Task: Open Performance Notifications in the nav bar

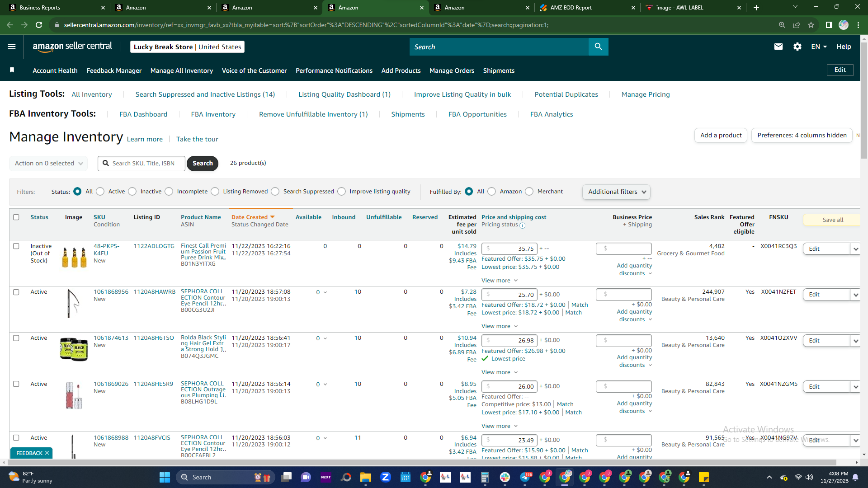Action: pos(334,70)
